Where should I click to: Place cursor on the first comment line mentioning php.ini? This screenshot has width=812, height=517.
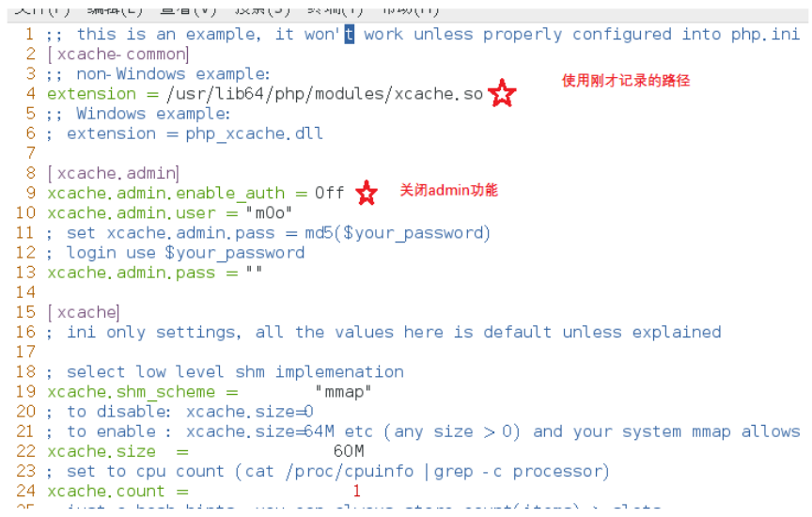[x=423, y=34]
